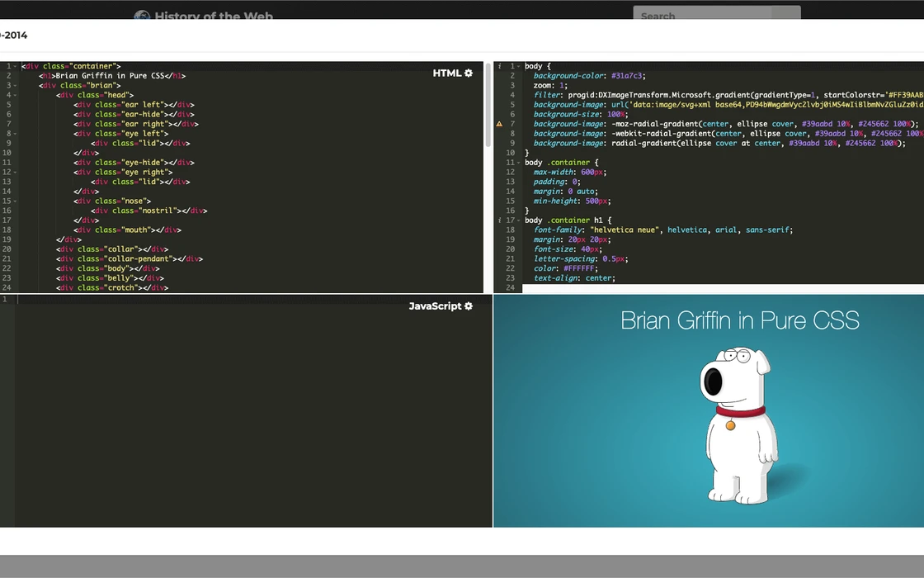Open the JavaScript editor settings gear
Screen dimensions: 924x578
pos(469,306)
